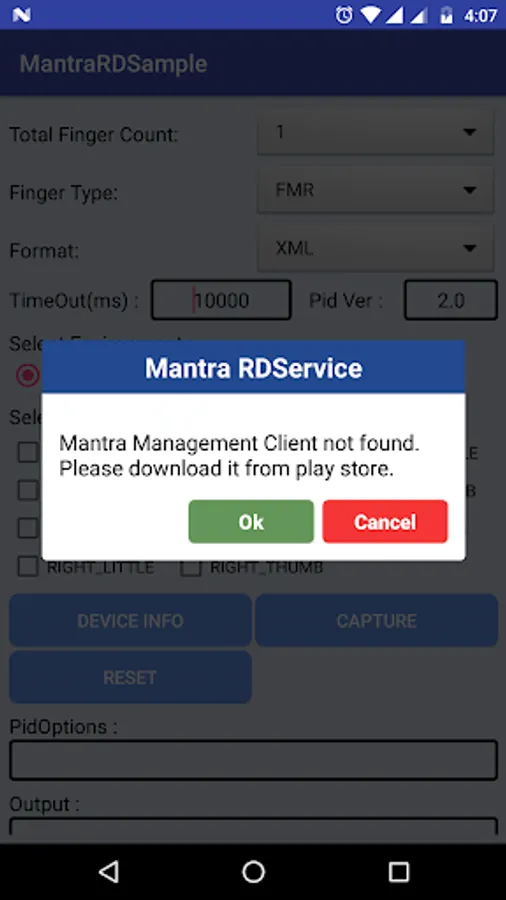506x900 pixels.
Task: Click Ok in Mantra RDService dialog
Action: (251, 521)
